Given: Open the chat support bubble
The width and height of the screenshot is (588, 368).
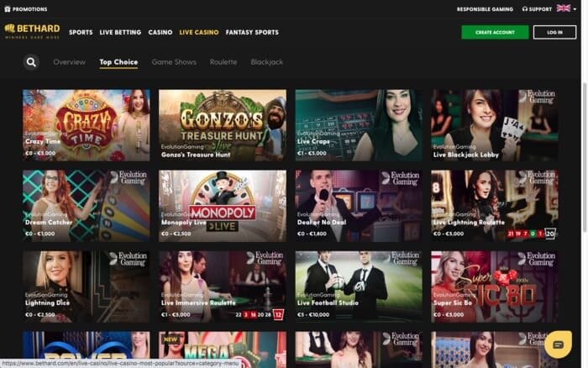Looking at the screenshot, I should pyautogui.click(x=558, y=344).
